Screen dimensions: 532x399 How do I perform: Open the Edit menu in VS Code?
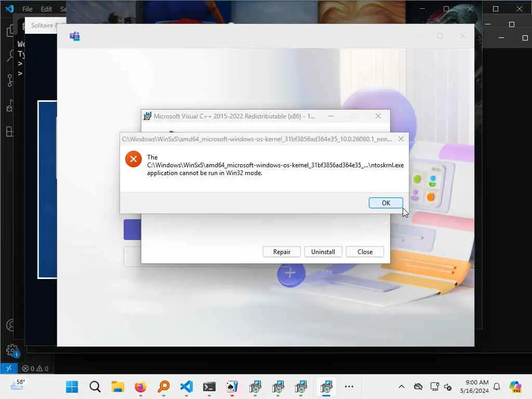46,9
